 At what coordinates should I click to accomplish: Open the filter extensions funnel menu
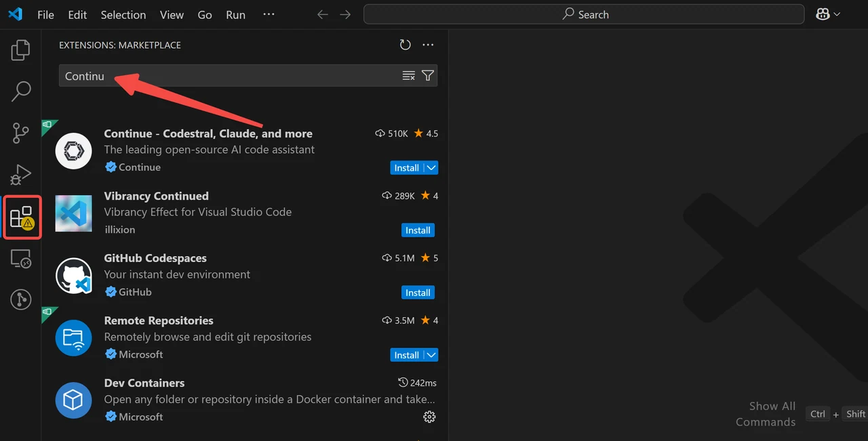pyautogui.click(x=428, y=76)
